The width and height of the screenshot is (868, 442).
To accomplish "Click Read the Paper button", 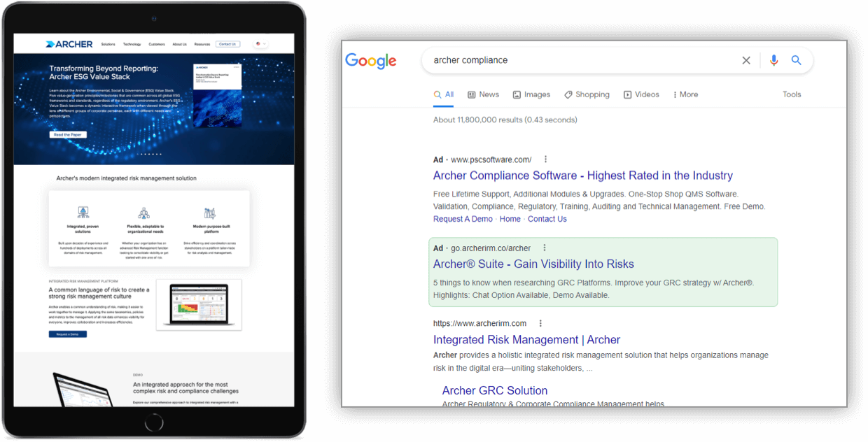I will coord(68,134).
